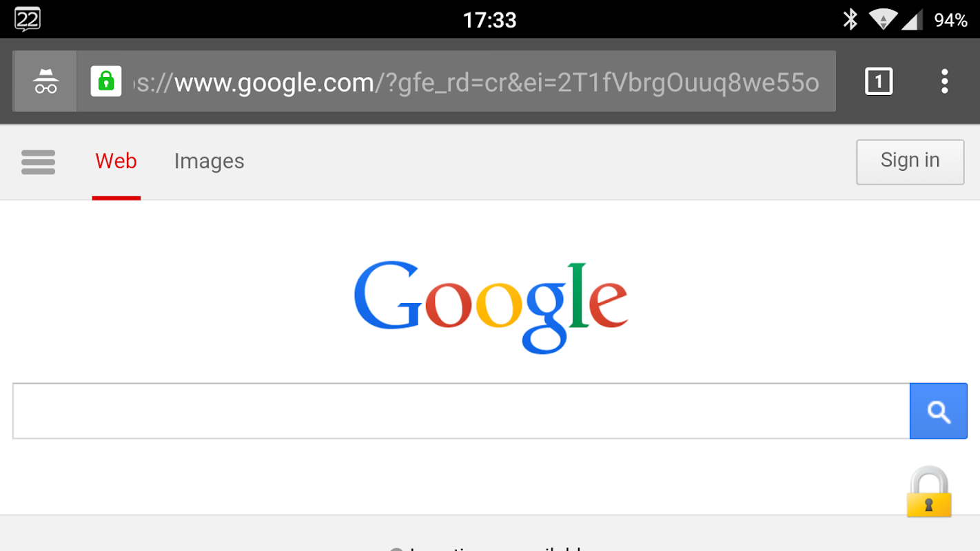Tap the 94% battery indicator

tap(951, 20)
